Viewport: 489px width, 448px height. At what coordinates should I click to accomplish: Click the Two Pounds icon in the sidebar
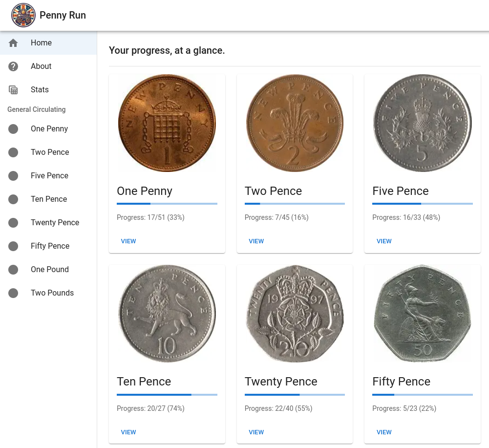click(13, 293)
